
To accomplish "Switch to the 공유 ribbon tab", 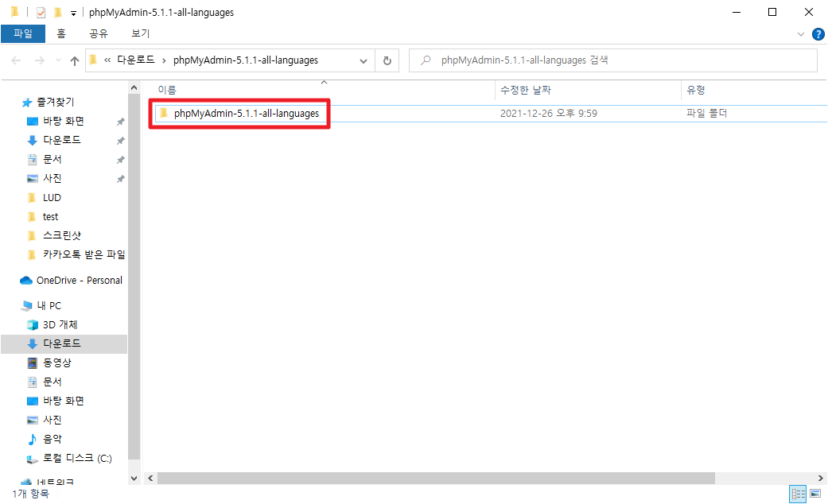I will point(99,33).
